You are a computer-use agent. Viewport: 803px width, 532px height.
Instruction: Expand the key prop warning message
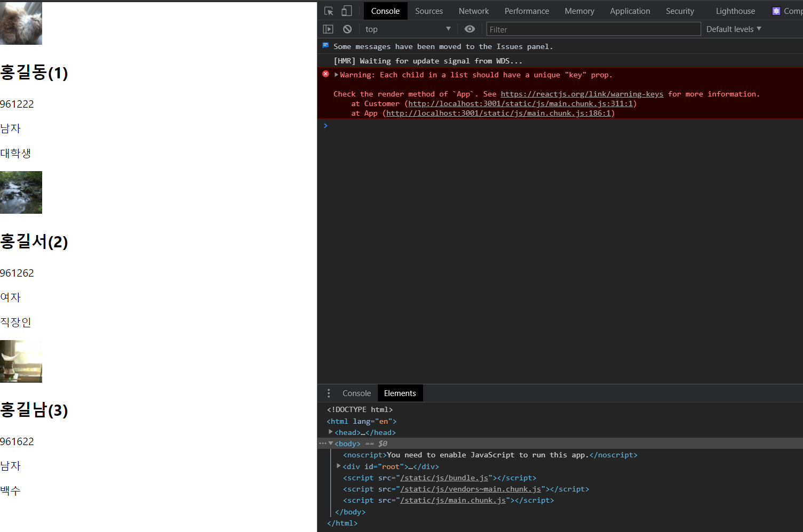point(336,75)
